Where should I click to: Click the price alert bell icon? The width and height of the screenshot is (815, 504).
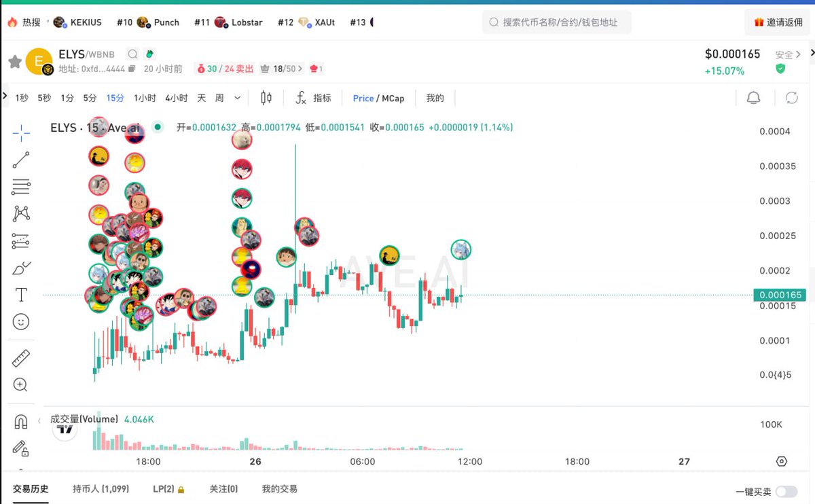pos(753,98)
